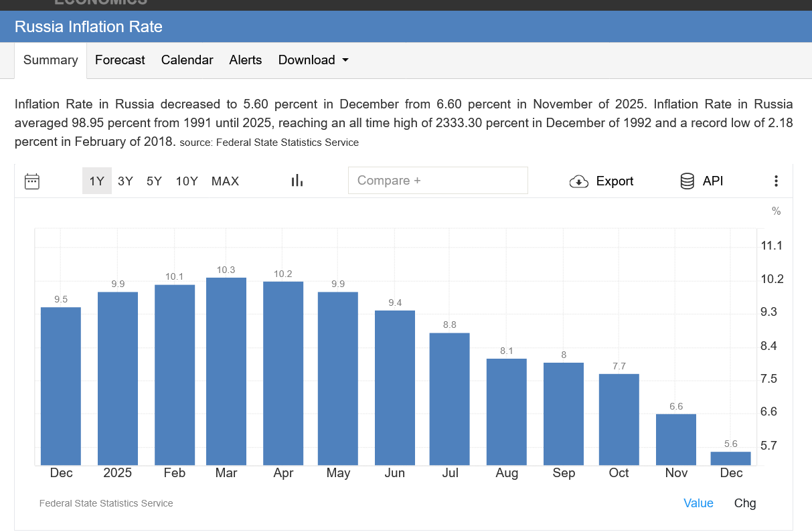Switch chart range to 5Y

(154, 181)
